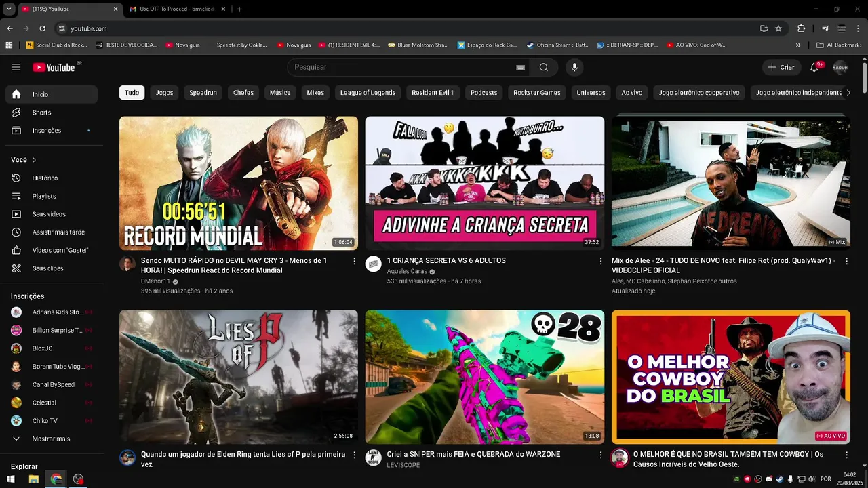Open a new browser tab with the plus button
The height and width of the screenshot is (488, 868).
(239, 9)
